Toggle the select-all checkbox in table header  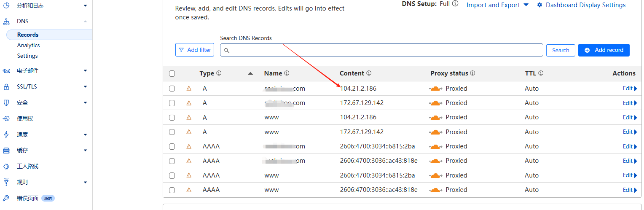(172, 74)
